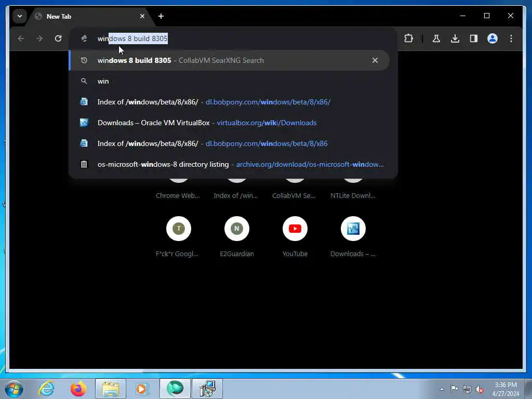Select the 'windows 8 build 8305' suggestion

click(x=229, y=60)
